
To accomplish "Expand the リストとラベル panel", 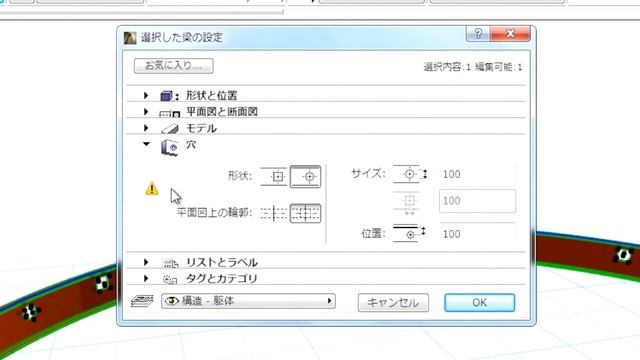I will 146,262.
